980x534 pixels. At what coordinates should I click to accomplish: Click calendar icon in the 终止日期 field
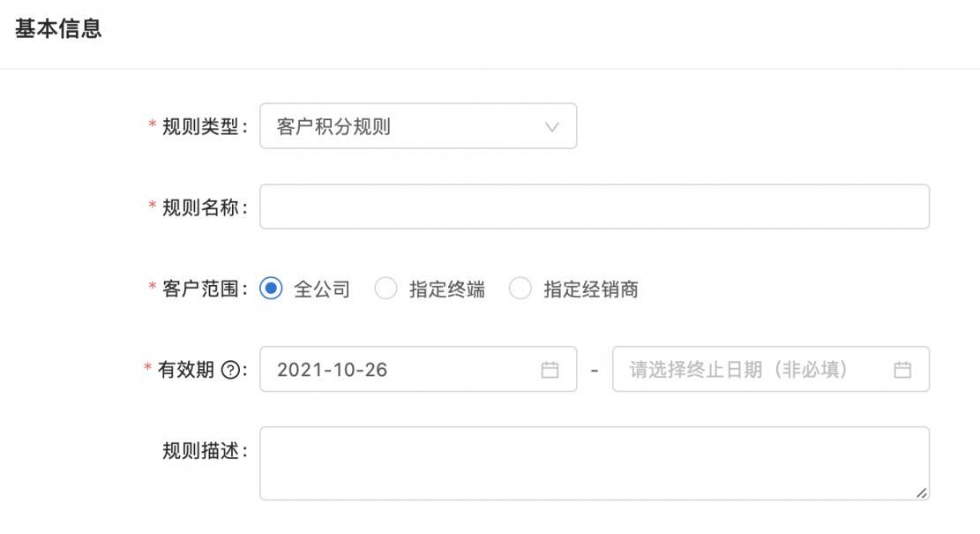[x=902, y=370]
